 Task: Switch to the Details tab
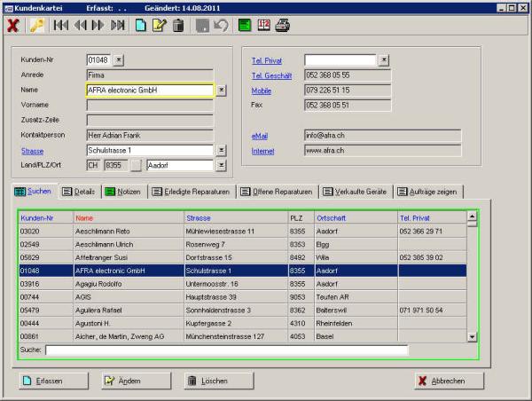[78, 192]
